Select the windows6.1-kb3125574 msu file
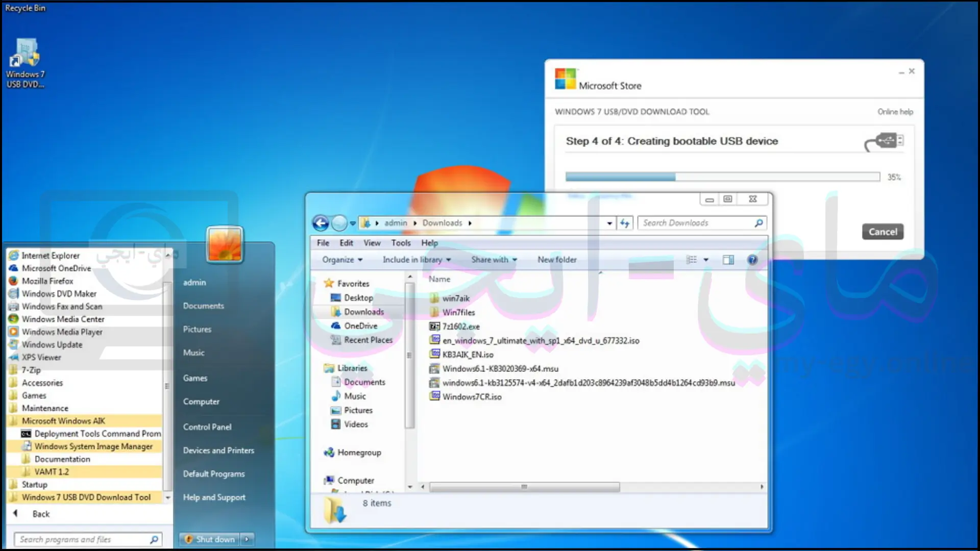 point(582,383)
